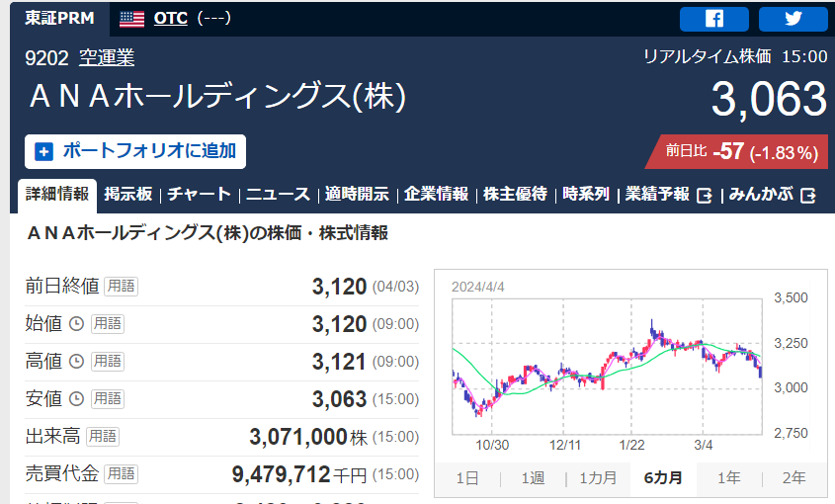Switch to the 適時開示 tab
Image resolution: width=835 pixels, height=504 pixels.
click(x=358, y=195)
